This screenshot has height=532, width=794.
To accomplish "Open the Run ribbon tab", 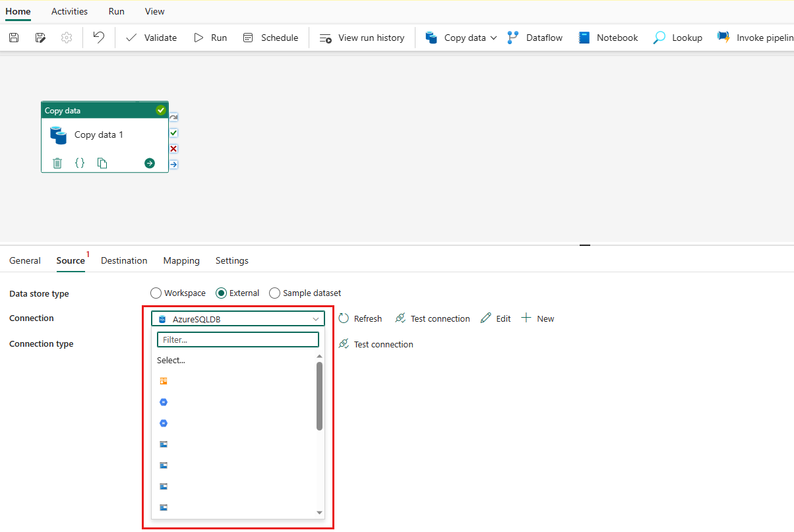I will coord(116,11).
